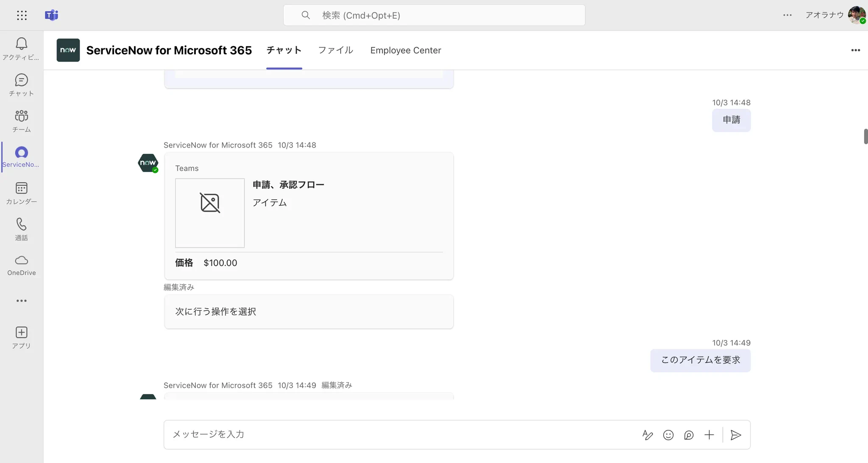Focus the メッセージを入力 compose box

[457, 435]
